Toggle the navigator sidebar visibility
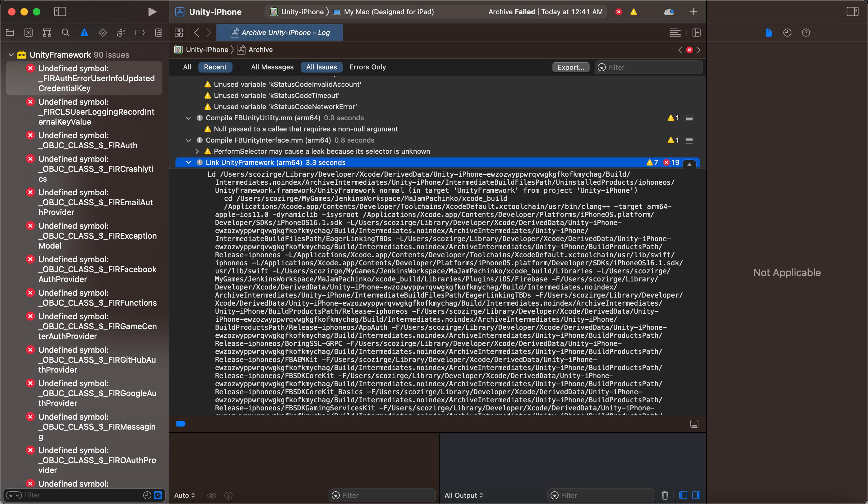Image resolution: width=868 pixels, height=504 pixels. pos(60,12)
